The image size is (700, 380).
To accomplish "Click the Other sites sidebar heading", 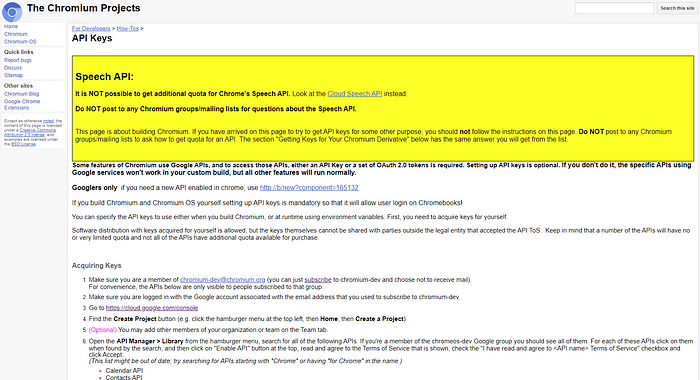I will [x=18, y=86].
